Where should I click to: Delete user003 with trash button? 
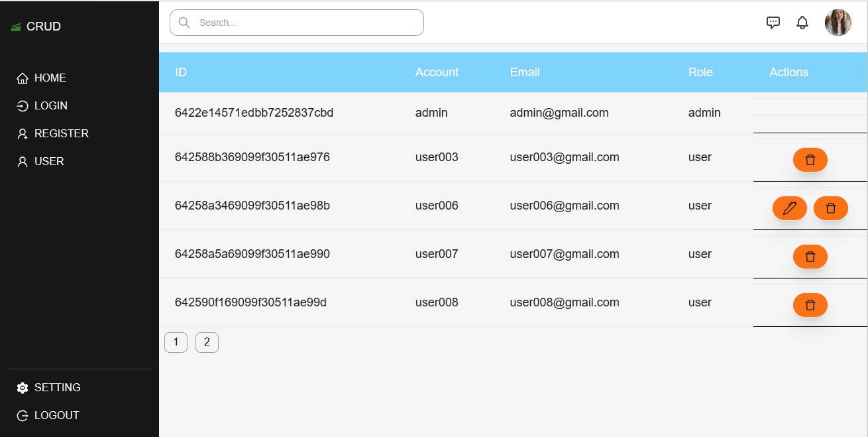click(x=810, y=160)
